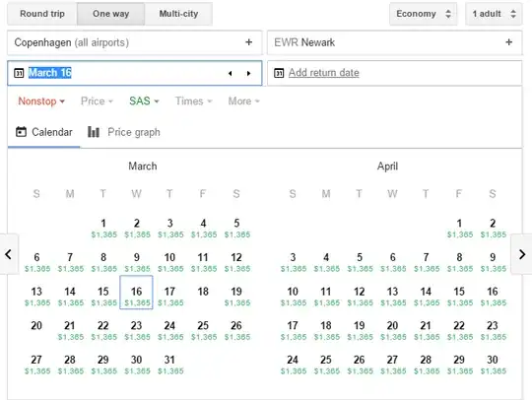Click the calendar icon beside Add return date
The image size is (532, 400).
(279, 73)
